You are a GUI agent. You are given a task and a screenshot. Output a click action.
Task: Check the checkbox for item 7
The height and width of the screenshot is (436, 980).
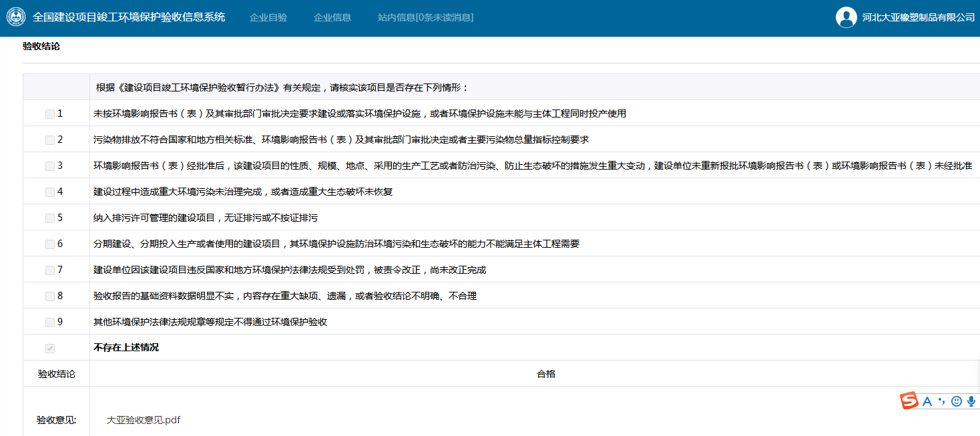point(50,270)
